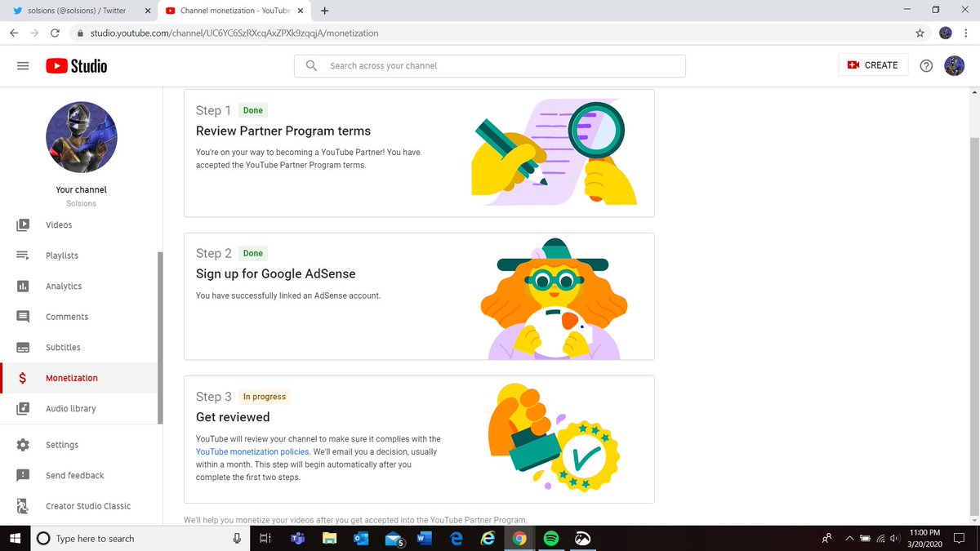Open Spotify from the taskbar

(x=550, y=539)
